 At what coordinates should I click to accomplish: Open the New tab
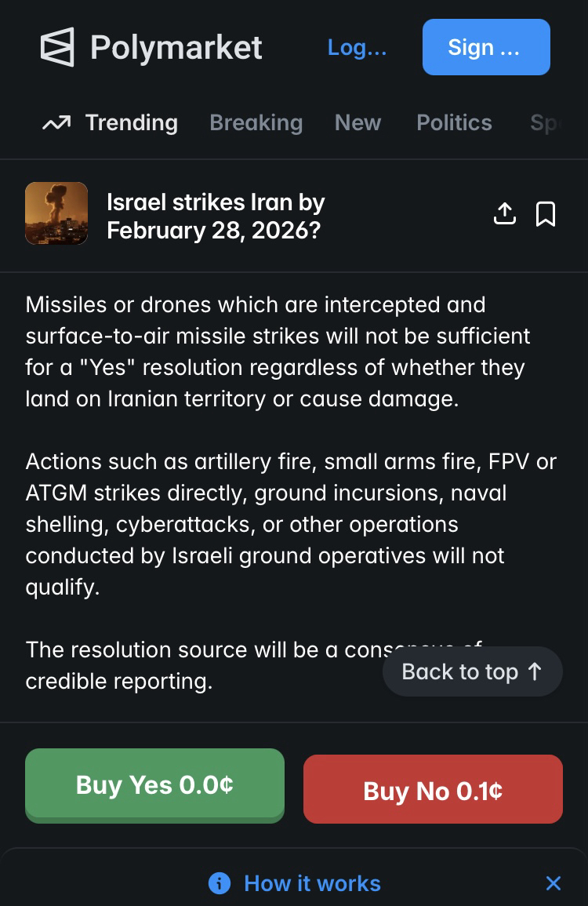coord(358,123)
